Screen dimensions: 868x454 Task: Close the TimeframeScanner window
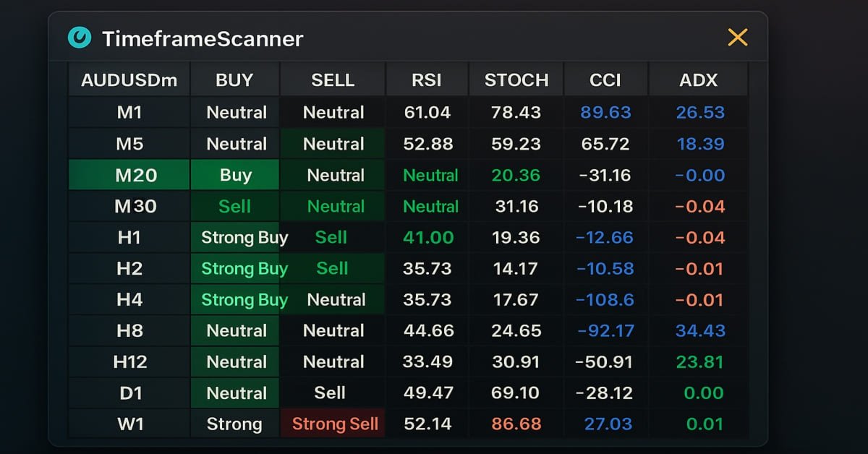click(737, 37)
